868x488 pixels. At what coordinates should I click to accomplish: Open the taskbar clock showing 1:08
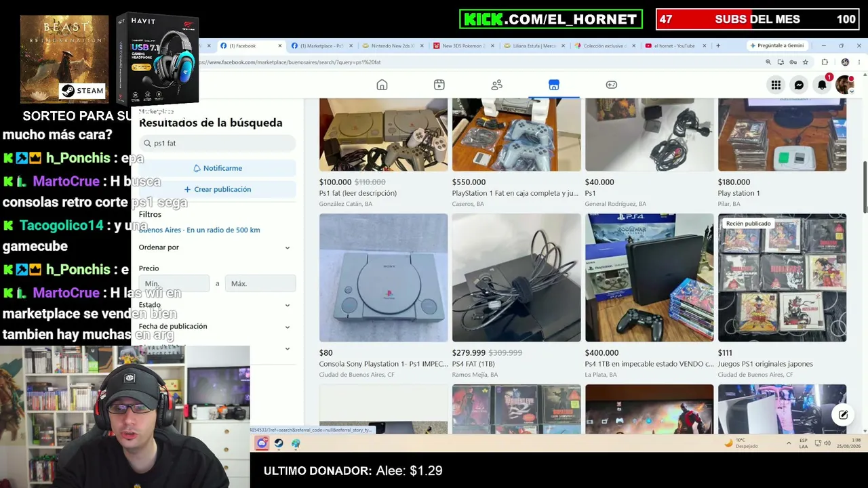[848, 443]
